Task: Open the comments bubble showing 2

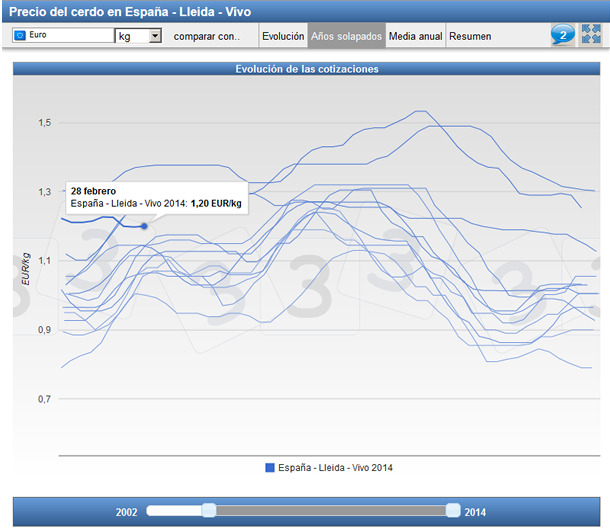Action: point(562,35)
